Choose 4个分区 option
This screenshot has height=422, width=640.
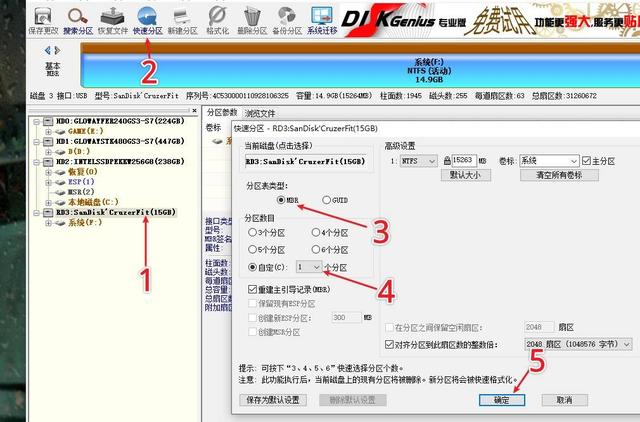click(x=316, y=233)
